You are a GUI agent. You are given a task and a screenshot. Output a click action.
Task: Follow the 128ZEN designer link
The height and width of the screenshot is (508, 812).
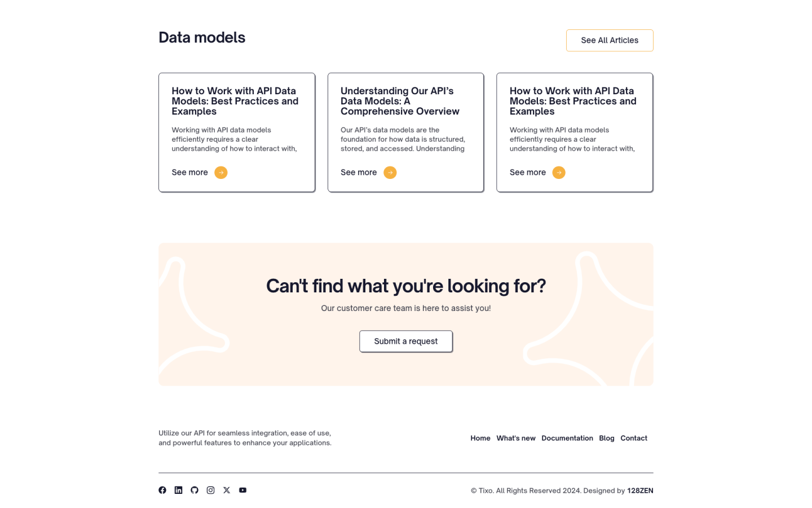point(640,491)
